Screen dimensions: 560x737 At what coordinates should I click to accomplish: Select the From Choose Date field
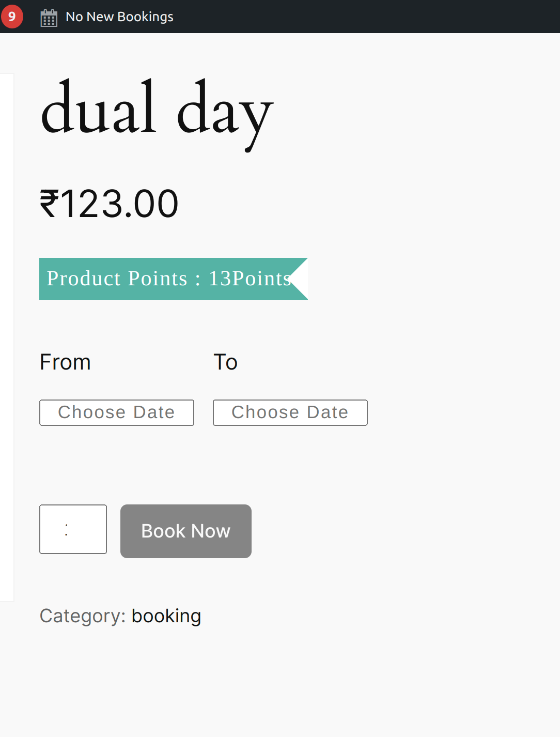[117, 412]
